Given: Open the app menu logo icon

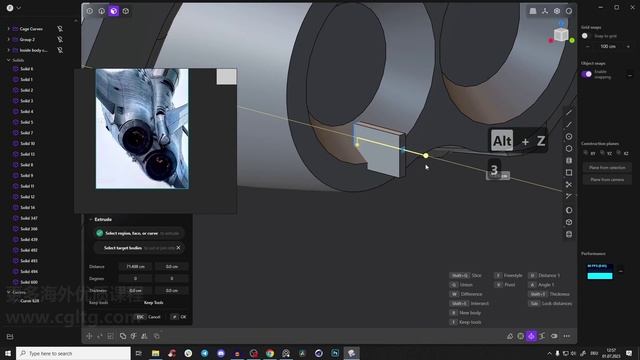Looking at the screenshot, I should point(10,8).
